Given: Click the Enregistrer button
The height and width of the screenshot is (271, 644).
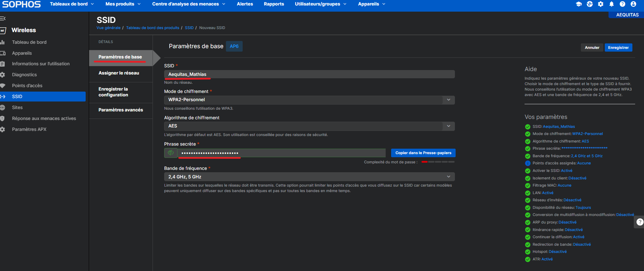Looking at the screenshot, I should click(618, 48).
